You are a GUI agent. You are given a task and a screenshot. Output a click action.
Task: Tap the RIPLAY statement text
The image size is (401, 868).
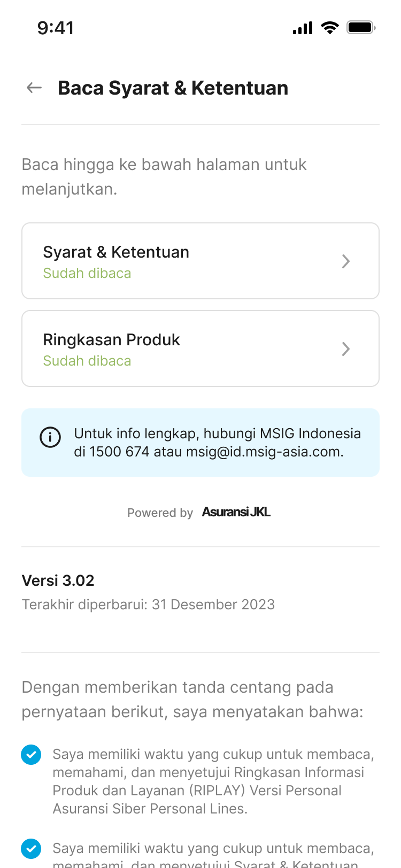point(213,781)
